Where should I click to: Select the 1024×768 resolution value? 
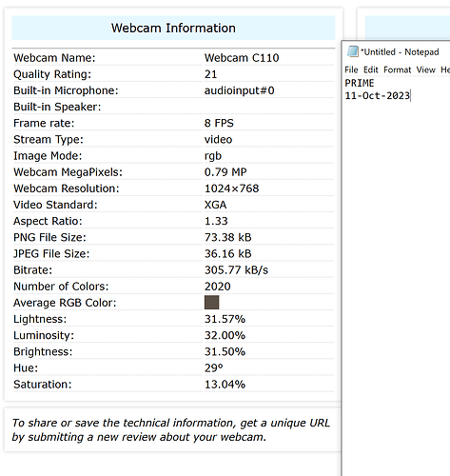(231, 188)
